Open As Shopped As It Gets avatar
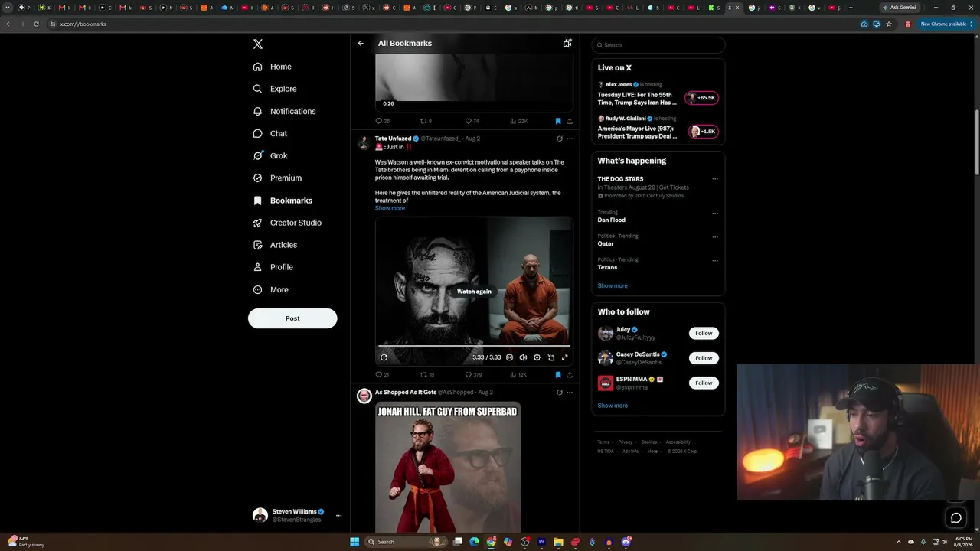Image resolution: width=980 pixels, height=551 pixels. click(x=364, y=395)
